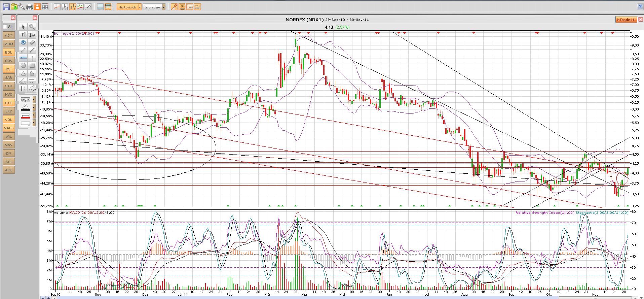This screenshot has width=644, height=299.
Task: Click the orange user profile icon
Action: pos(37,7)
